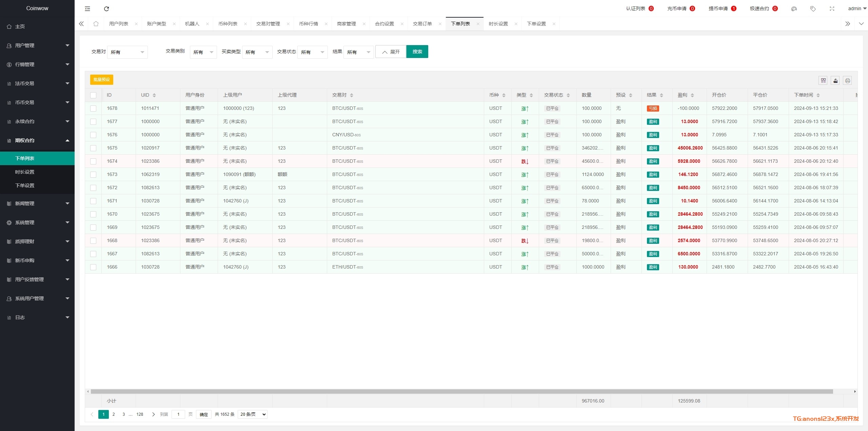The image size is (868, 431).
Task: Check the row with ID 1676
Action: 93,135
